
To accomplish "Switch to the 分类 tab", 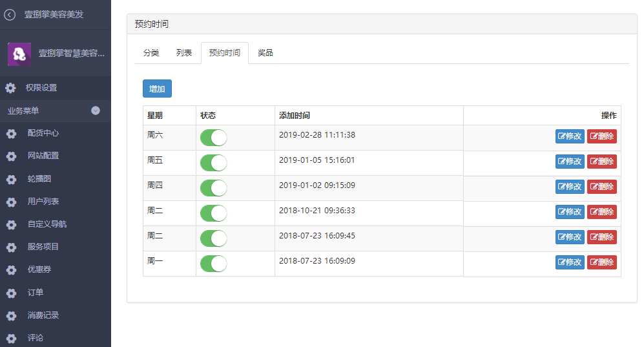I will tap(151, 53).
